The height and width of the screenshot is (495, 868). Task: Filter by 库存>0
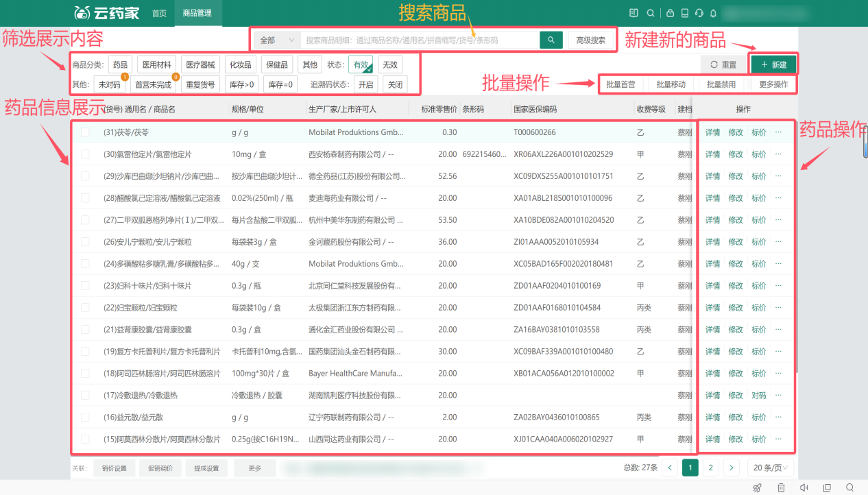click(x=242, y=85)
